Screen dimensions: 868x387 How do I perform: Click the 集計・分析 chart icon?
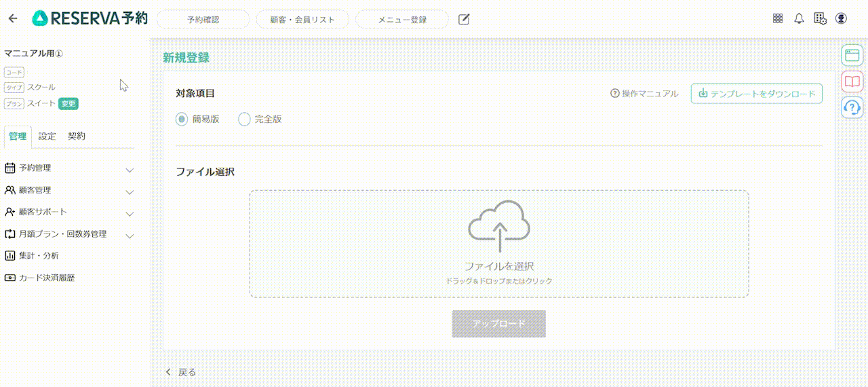click(9, 256)
